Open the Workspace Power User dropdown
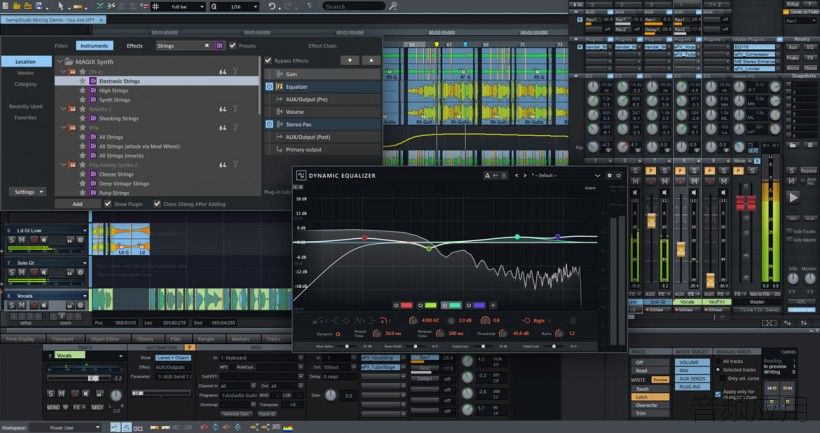This screenshot has width=820, height=433. click(65, 428)
